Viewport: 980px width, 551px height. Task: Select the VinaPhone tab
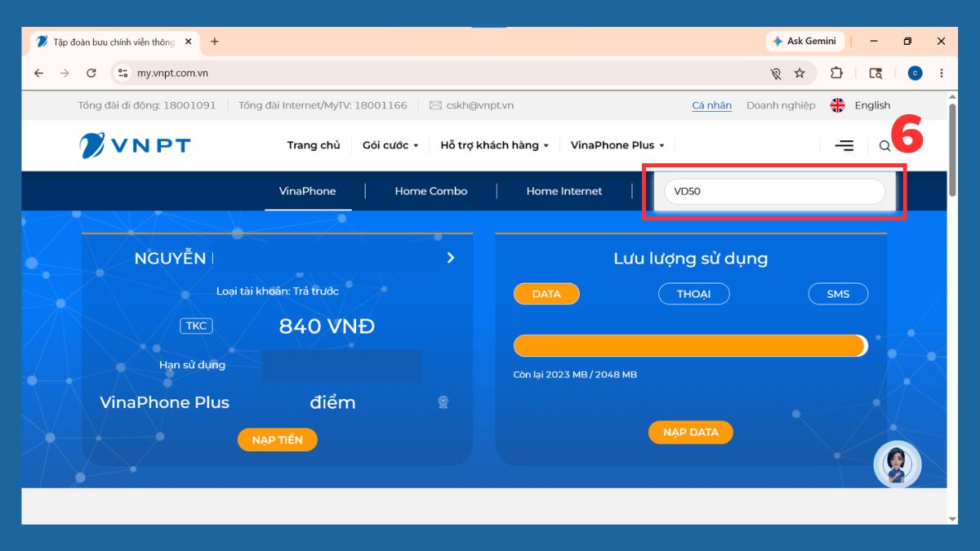(x=308, y=191)
